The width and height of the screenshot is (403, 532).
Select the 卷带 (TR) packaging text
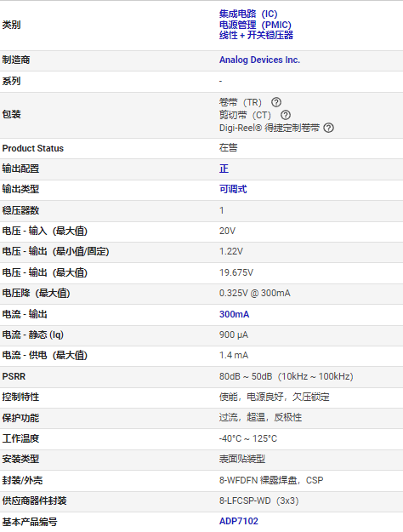tap(241, 102)
